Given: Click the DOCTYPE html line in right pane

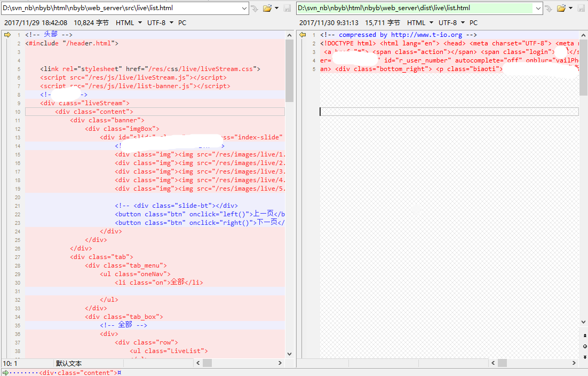Looking at the screenshot, I should (x=449, y=44).
